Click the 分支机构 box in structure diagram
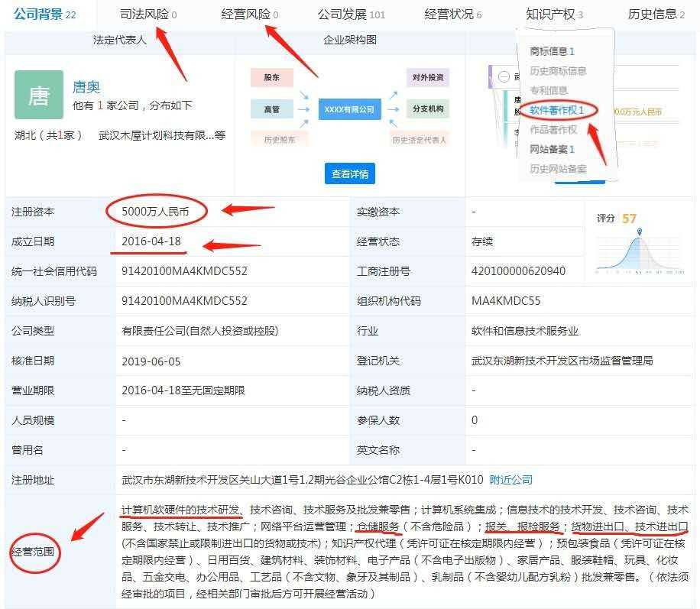Viewport: 700px width, 609px height. pyautogui.click(x=427, y=109)
